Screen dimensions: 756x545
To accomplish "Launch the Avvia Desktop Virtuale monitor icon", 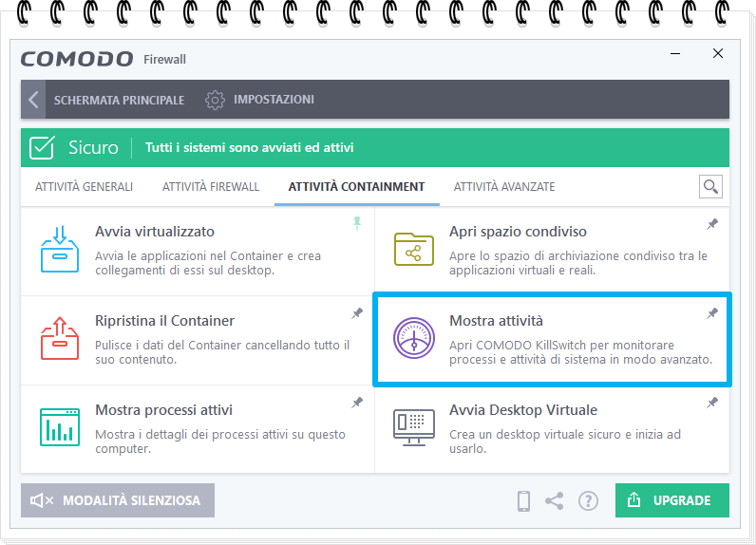I will point(413,426).
